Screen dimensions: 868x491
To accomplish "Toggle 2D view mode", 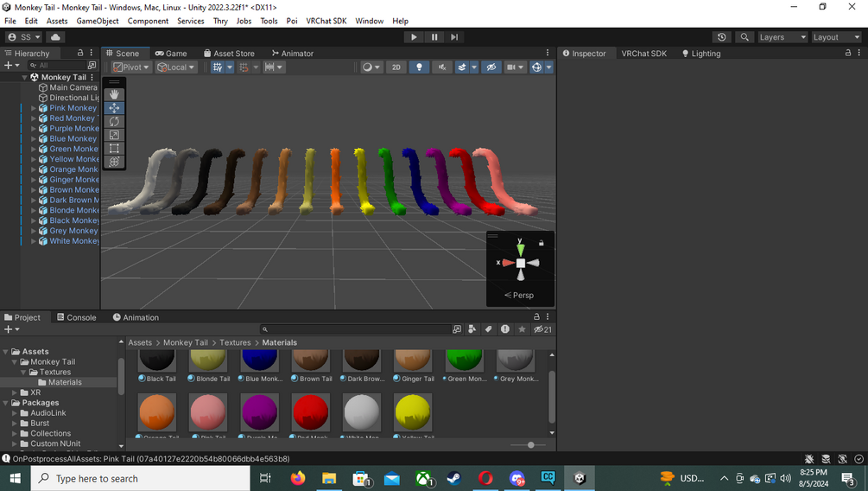I will click(396, 67).
